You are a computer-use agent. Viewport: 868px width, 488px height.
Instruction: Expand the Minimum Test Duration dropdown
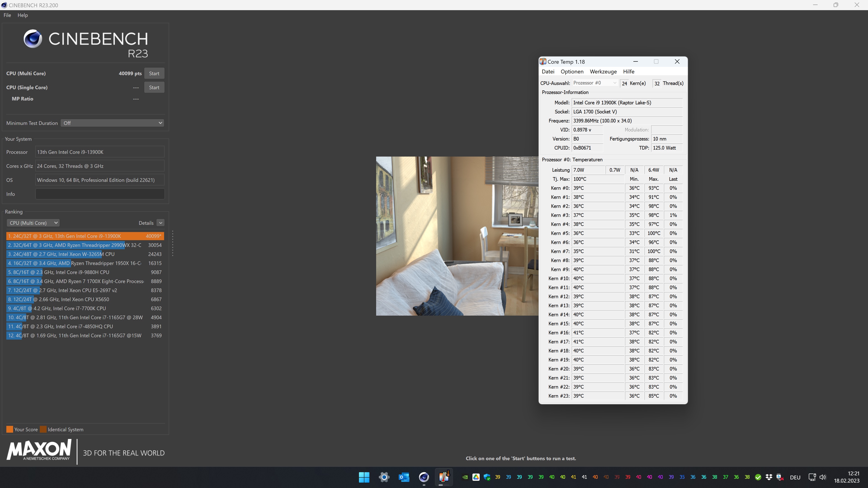click(x=112, y=123)
